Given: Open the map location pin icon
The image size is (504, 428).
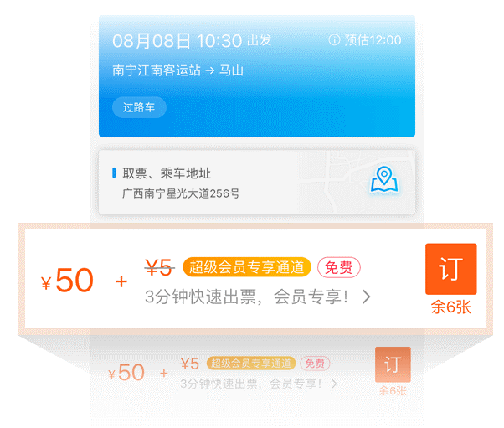Looking at the screenshot, I should 383,180.
